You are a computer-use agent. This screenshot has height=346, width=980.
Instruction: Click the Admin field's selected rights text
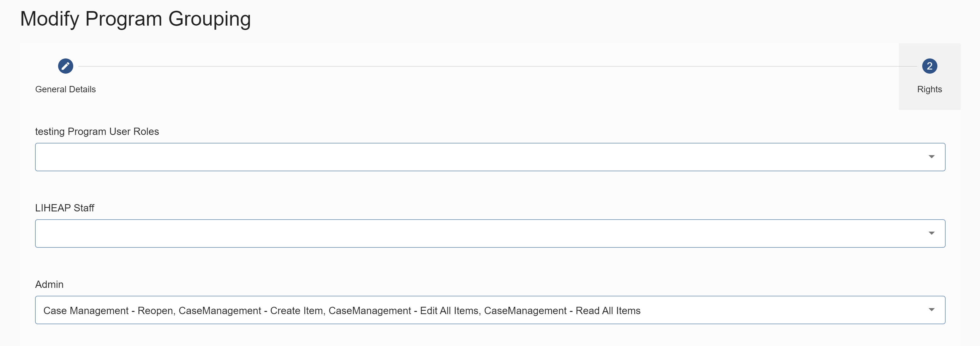tap(342, 311)
